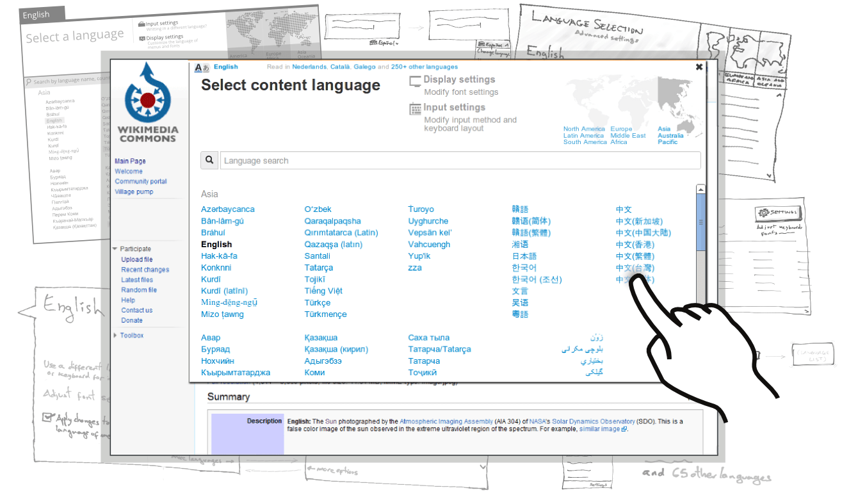The height and width of the screenshot is (504, 842).
Task: Choose Қазақша (кирил) language
Action: 336,349
